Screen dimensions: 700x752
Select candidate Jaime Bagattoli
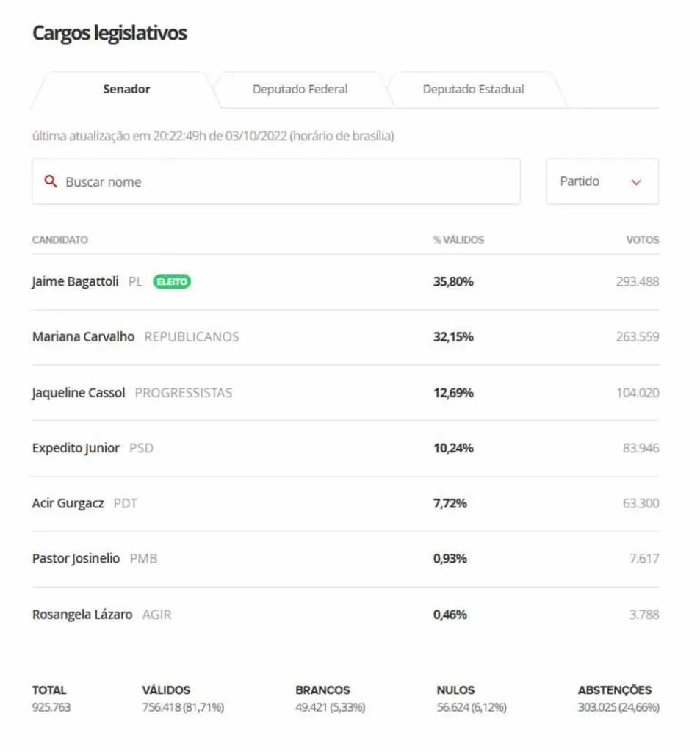click(75, 282)
